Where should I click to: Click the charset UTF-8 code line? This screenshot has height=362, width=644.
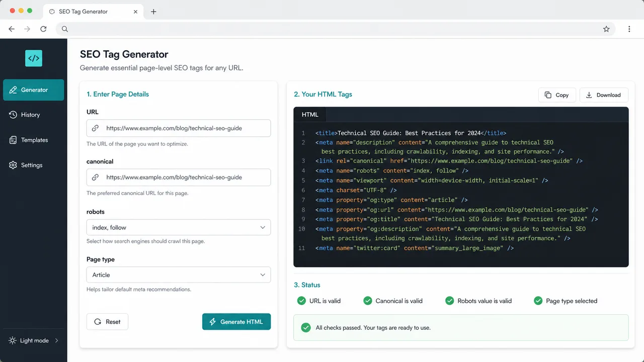coord(356,191)
